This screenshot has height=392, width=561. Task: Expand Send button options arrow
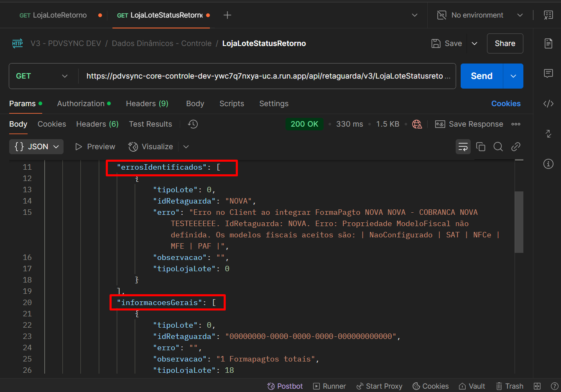tap(513, 76)
